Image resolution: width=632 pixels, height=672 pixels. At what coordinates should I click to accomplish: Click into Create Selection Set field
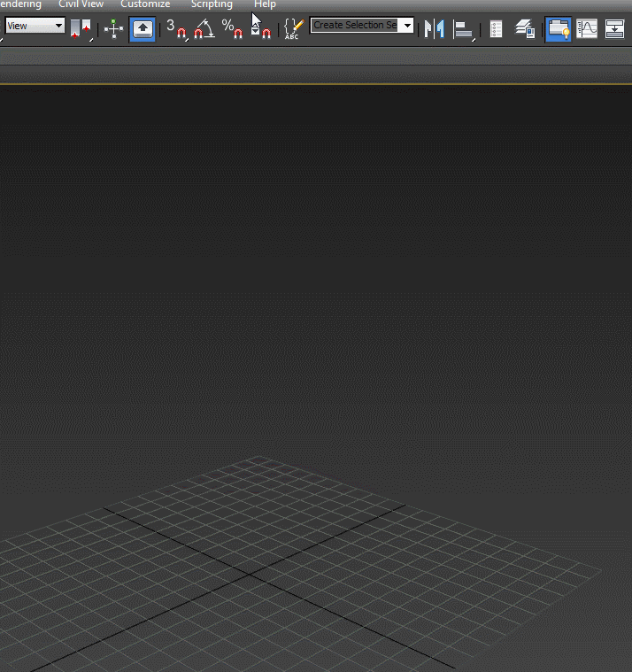(356, 26)
